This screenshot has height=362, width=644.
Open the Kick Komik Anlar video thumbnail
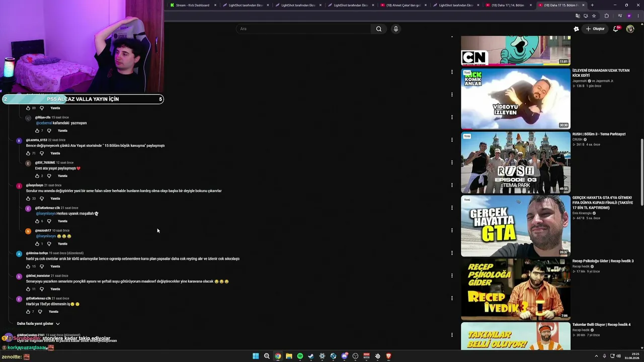point(516,99)
